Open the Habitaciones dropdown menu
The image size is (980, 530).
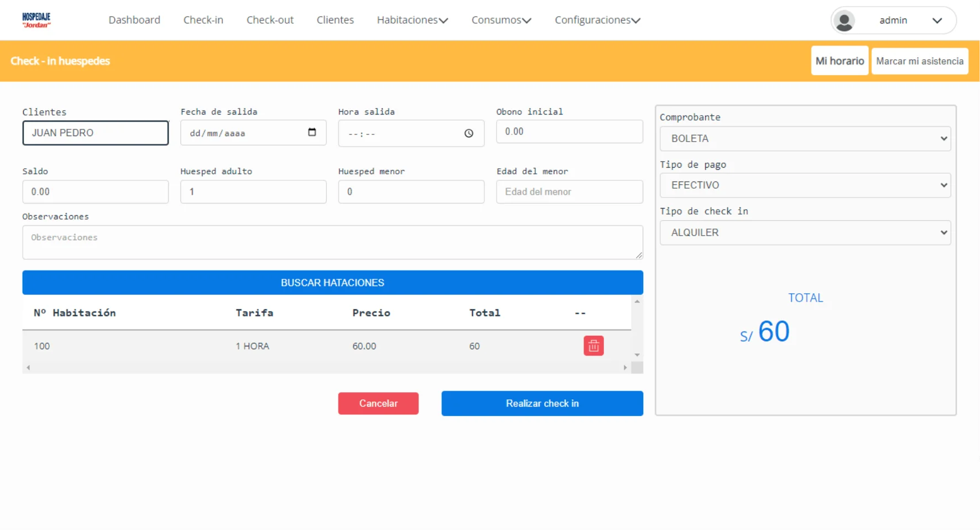pyautogui.click(x=412, y=20)
